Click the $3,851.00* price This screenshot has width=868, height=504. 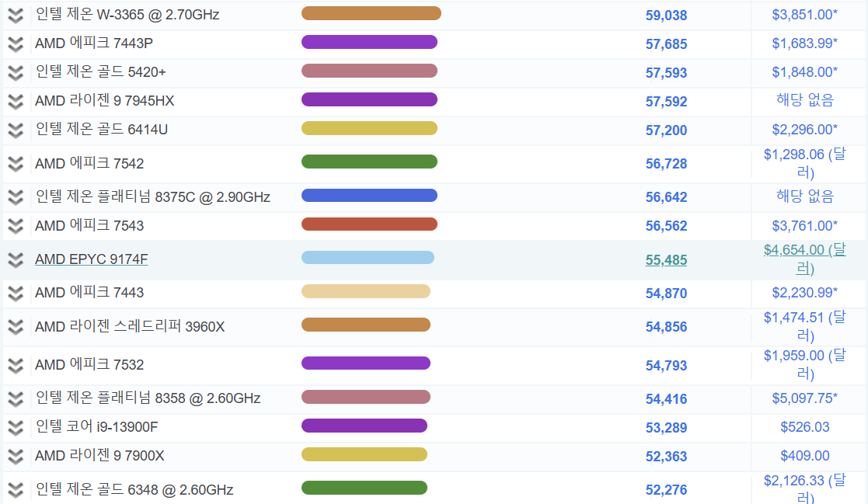pos(805,15)
